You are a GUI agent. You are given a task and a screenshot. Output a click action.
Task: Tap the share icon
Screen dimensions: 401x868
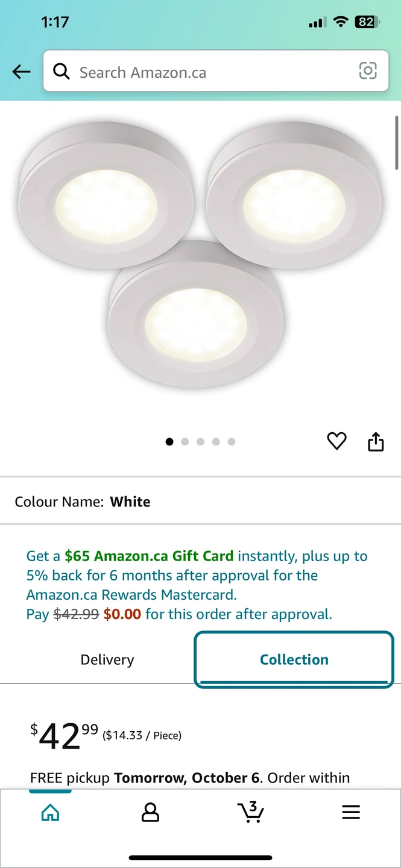click(x=376, y=441)
